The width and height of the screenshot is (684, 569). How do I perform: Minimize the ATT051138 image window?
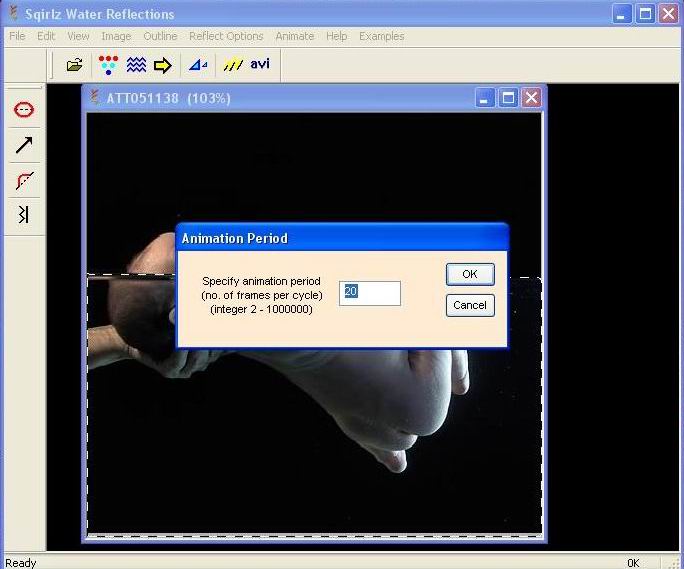[x=485, y=97]
